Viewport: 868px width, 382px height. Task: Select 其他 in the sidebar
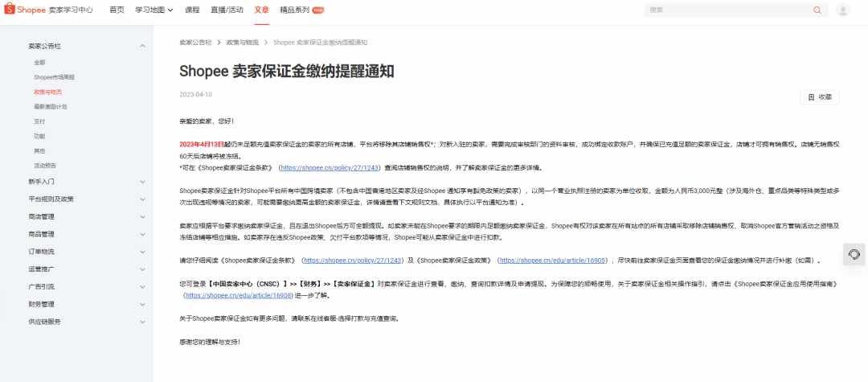pyautogui.click(x=39, y=150)
